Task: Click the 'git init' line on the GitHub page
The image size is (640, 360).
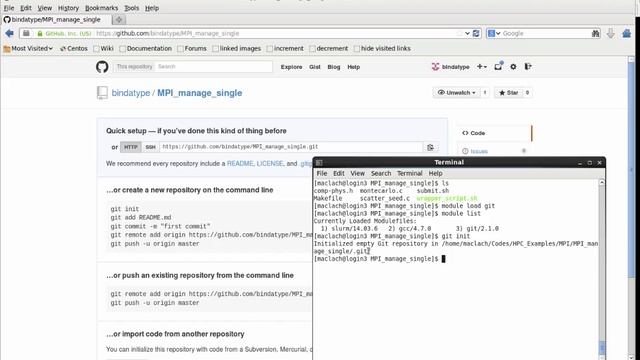Action: pyautogui.click(x=124, y=209)
